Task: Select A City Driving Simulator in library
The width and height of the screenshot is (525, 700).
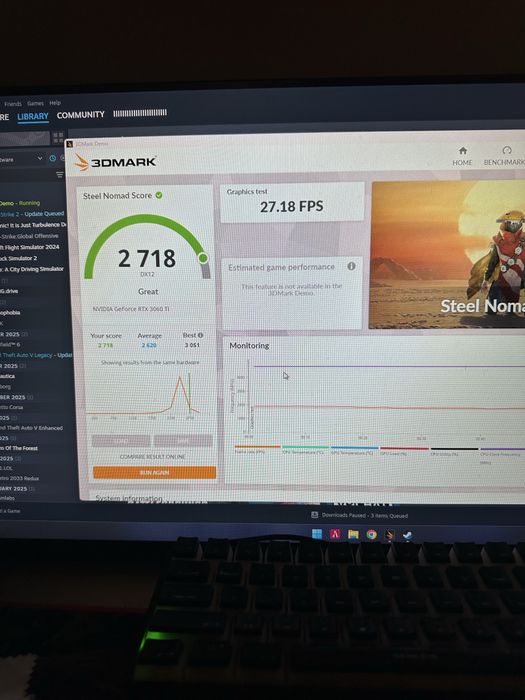Action: pos(32,269)
